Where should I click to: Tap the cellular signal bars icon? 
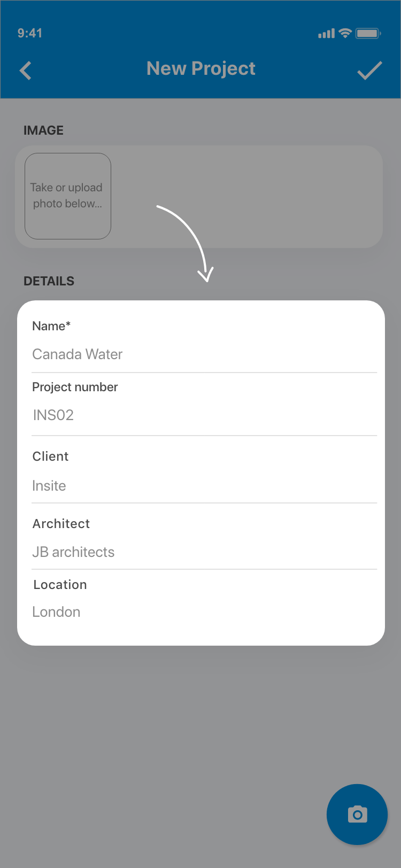[x=326, y=34]
